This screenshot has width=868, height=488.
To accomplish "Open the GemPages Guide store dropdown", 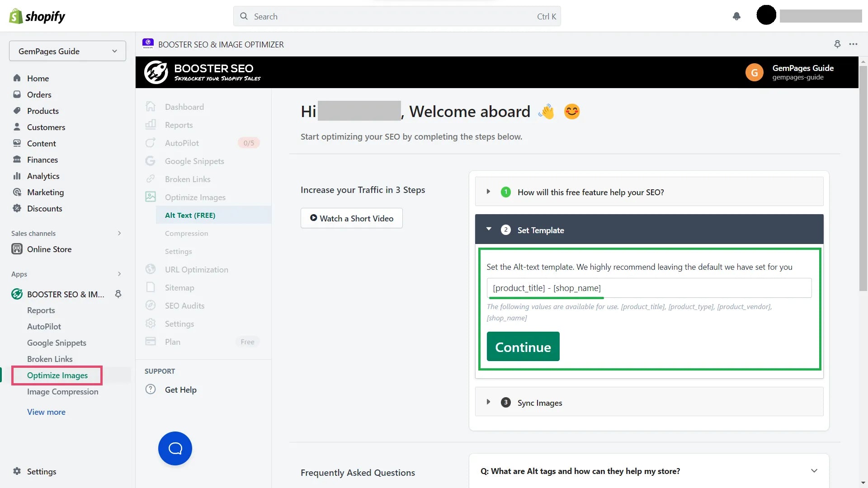I will pos(67,51).
